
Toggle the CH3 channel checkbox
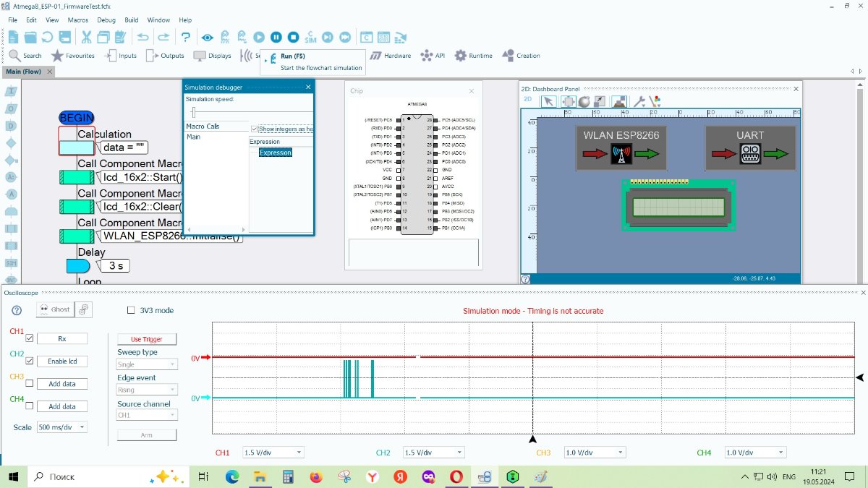[x=30, y=383]
